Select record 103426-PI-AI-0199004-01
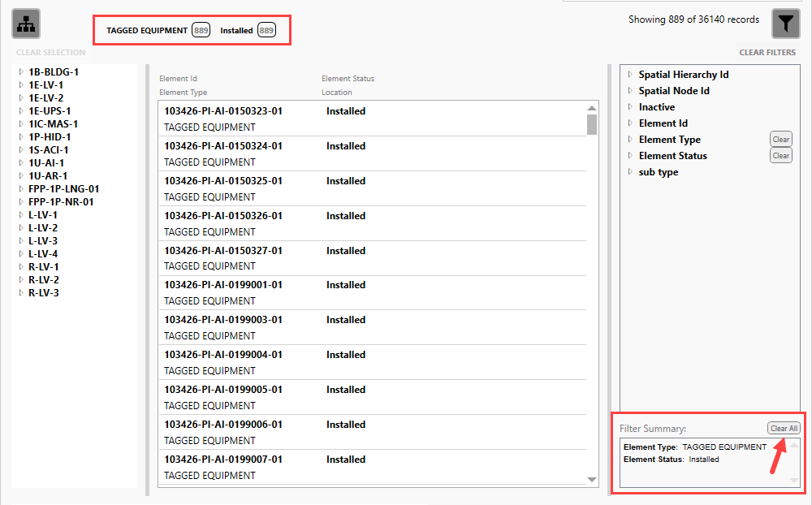Screen dimensions: 812x505 [373, 363]
